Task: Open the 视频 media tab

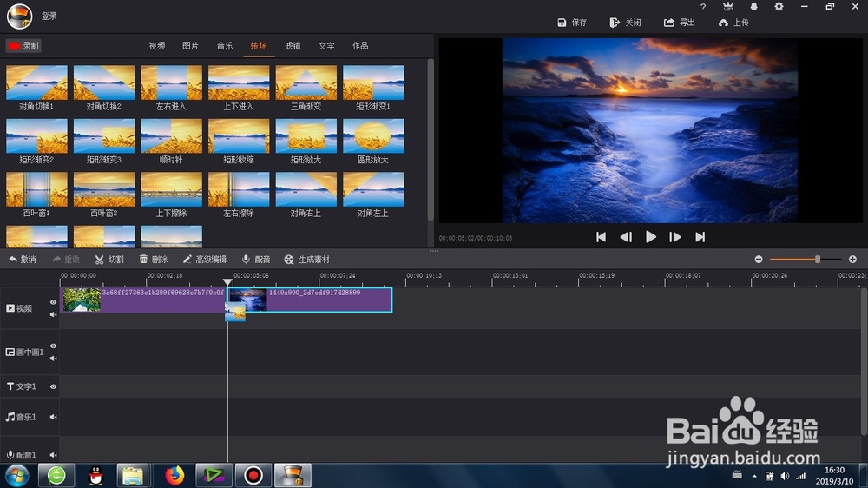Action: coord(156,46)
